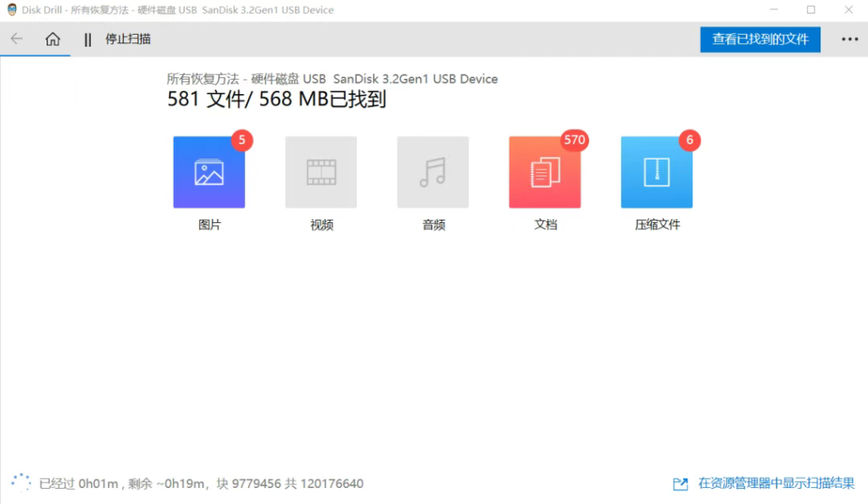Screen dimensions: 868x504
Task: Open the red 文档 documents category tile
Action: (544, 172)
